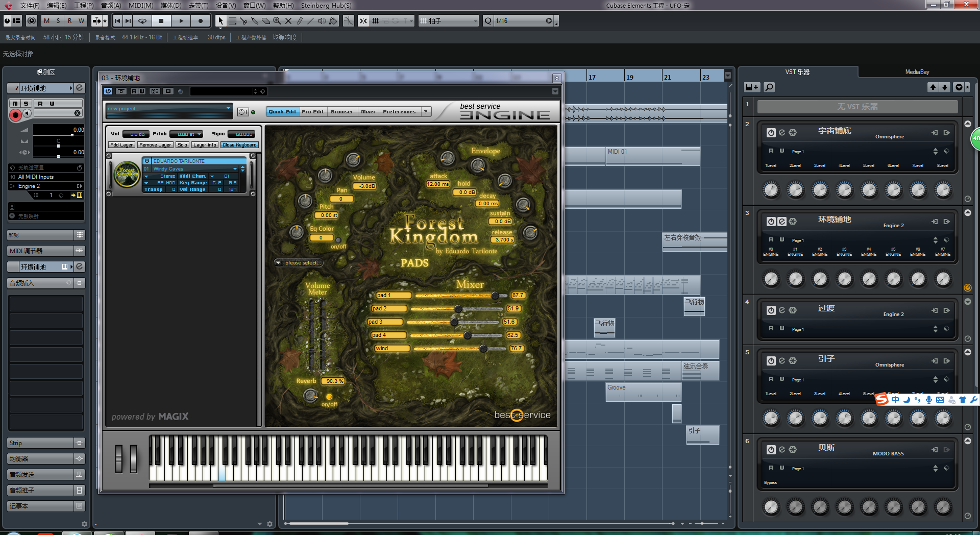Toggle Eq Color on/off switch
Image resolution: width=980 pixels, height=535 pixels.
338,240
